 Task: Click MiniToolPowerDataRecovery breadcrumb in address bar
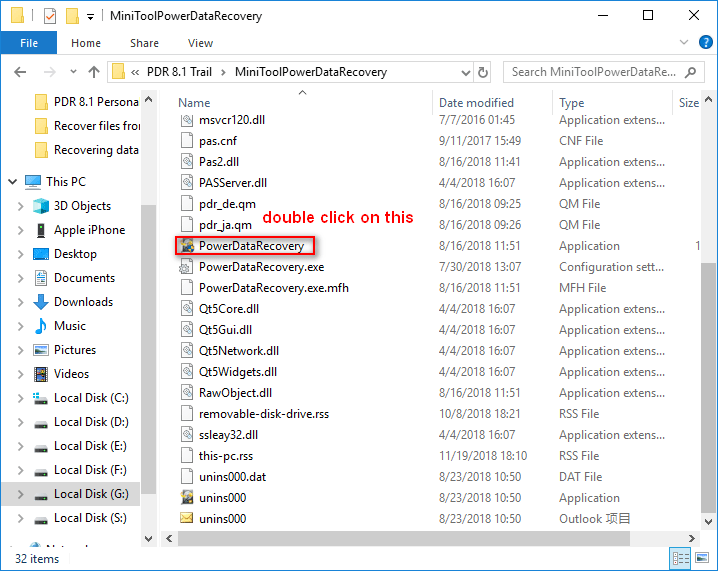coord(311,72)
